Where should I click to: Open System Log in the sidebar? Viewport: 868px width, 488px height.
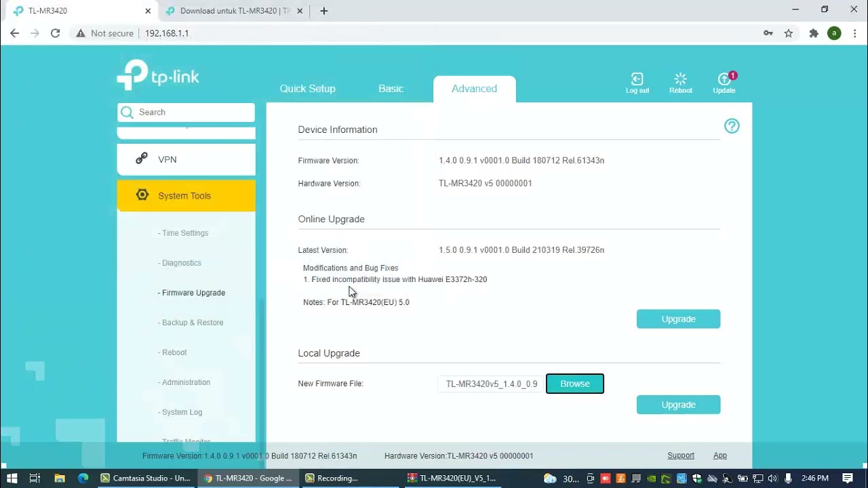click(180, 412)
